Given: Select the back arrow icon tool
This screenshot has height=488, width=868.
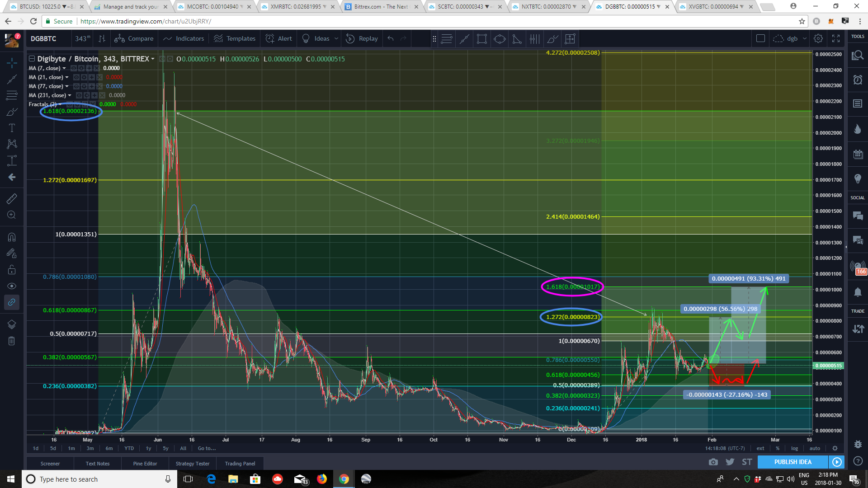Looking at the screenshot, I should (x=12, y=177).
